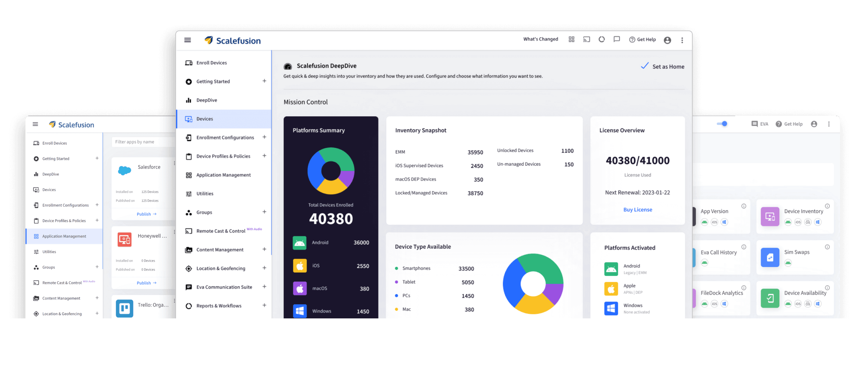Expand Device Profiles & Policies

[264, 156]
